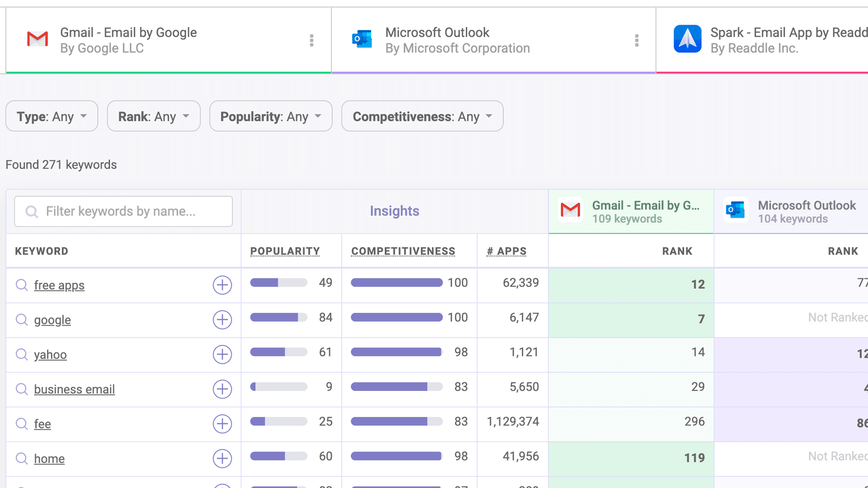Add the 'google' keyword with plus icon
Image resolution: width=868 pixels, height=488 pixels.
[x=222, y=320]
